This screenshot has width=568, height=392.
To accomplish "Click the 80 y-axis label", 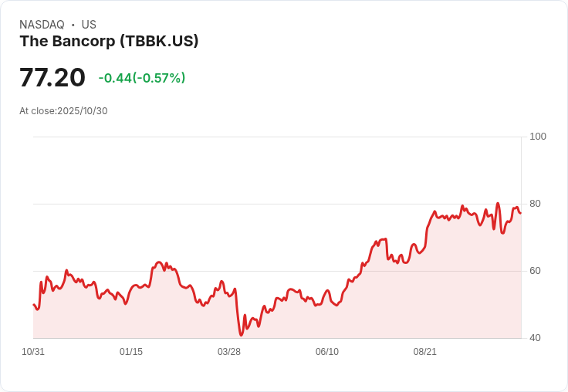I will click(x=535, y=204).
